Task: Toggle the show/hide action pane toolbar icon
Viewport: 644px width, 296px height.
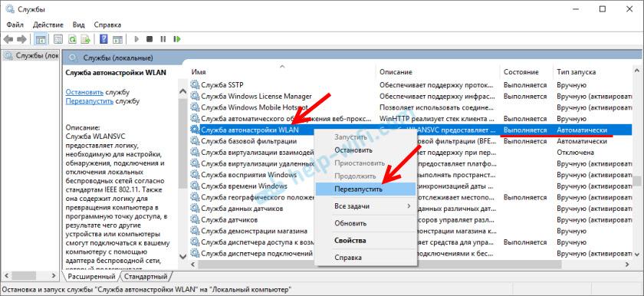Action: [x=118, y=39]
